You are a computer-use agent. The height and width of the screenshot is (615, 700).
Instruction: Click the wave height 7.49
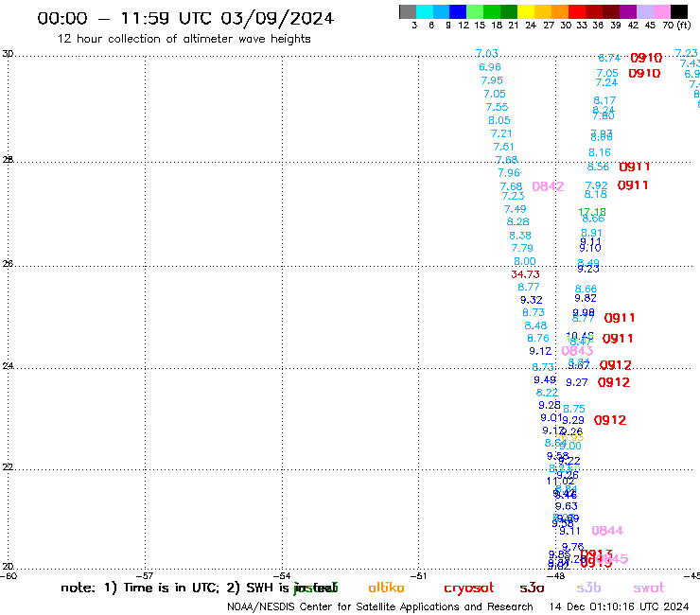[x=516, y=209]
